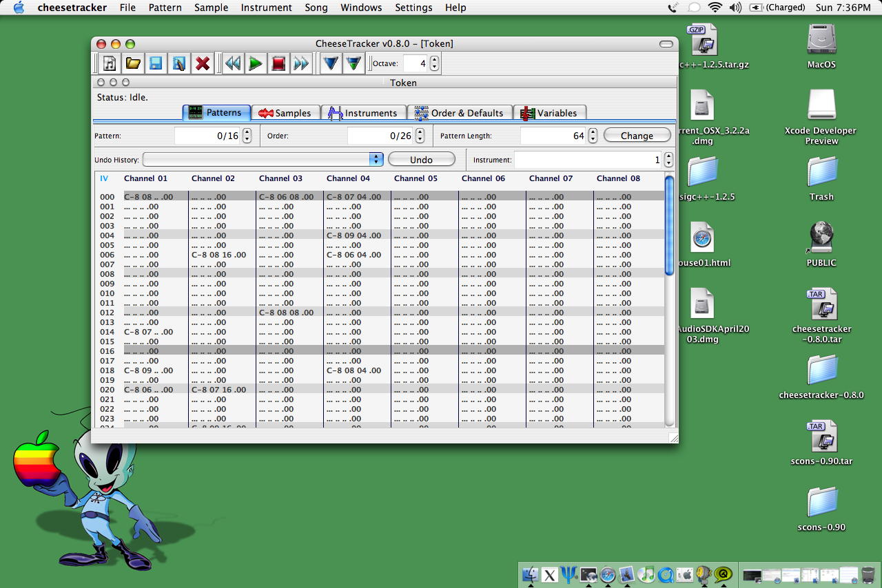882x588 pixels.
Task: Switch to the Instruments tab
Action: [363, 113]
